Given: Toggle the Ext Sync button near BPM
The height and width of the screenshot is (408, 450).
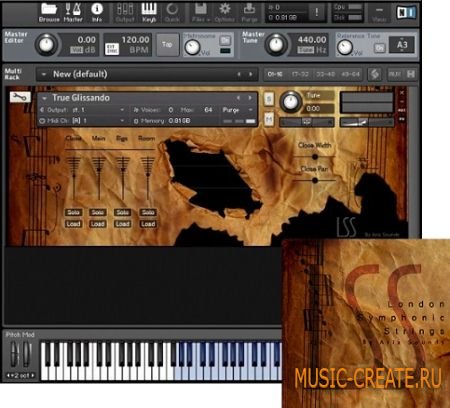Looking at the screenshot, I should coord(112,49).
